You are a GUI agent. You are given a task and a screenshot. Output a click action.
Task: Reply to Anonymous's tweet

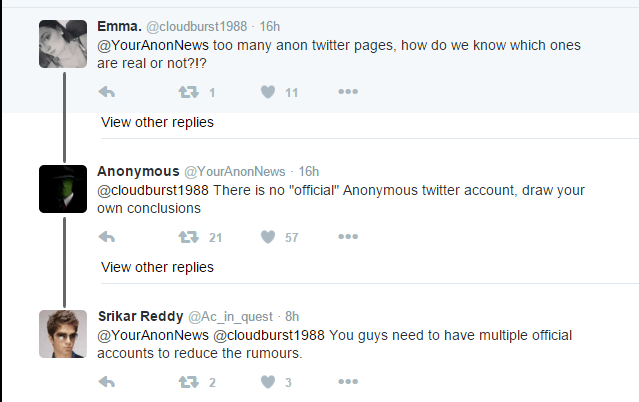point(107,237)
